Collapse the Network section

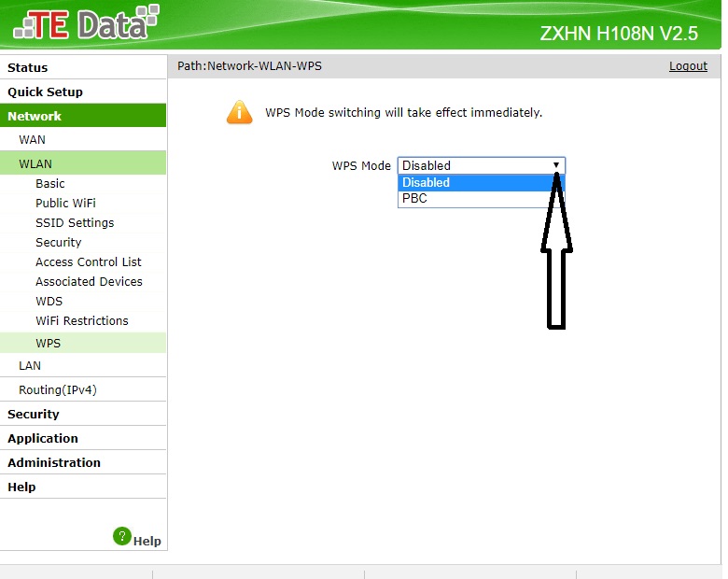pos(83,116)
